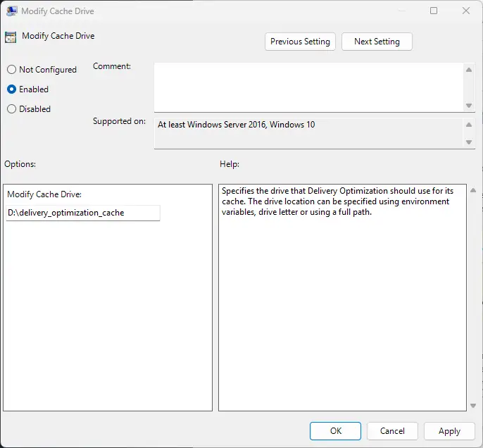This screenshot has width=483, height=448.
Task: Click the Cancel button
Action: tap(392, 431)
